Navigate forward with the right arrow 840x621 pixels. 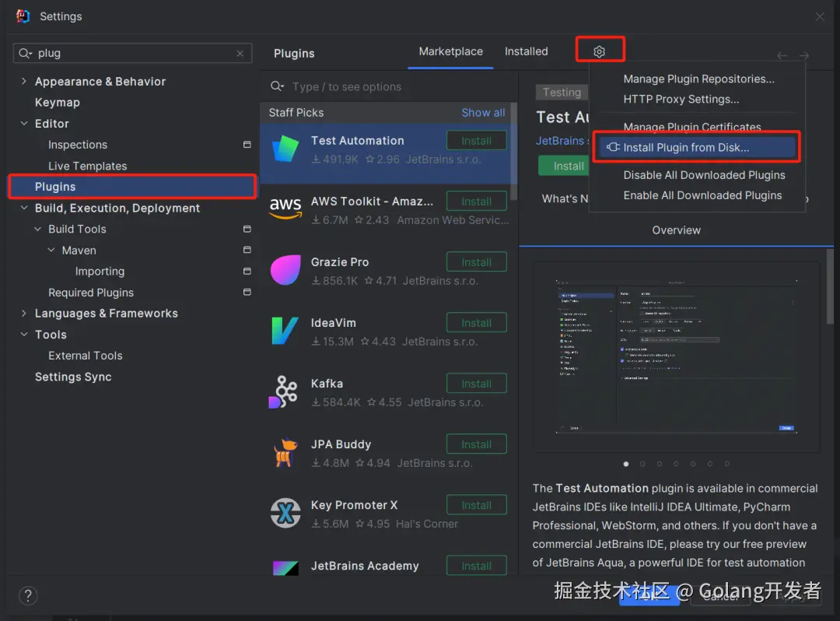pyautogui.click(x=804, y=55)
